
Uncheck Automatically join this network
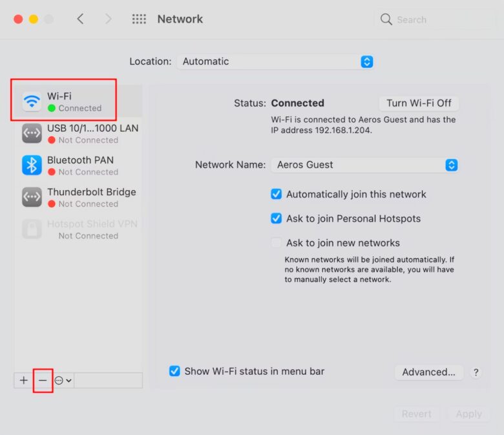276,194
